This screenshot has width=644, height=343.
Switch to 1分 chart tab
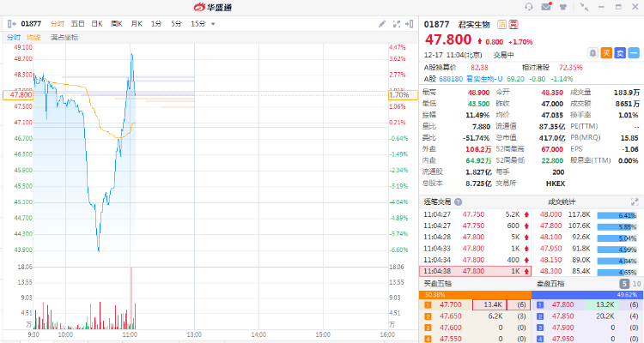click(156, 24)
